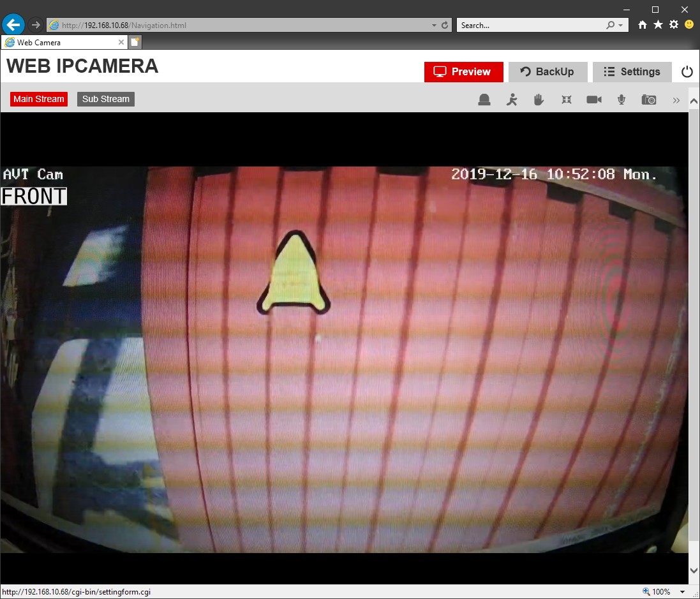Open Favorites with the star icon
Viewport: 700px width, 599px height.
(658, 25)
